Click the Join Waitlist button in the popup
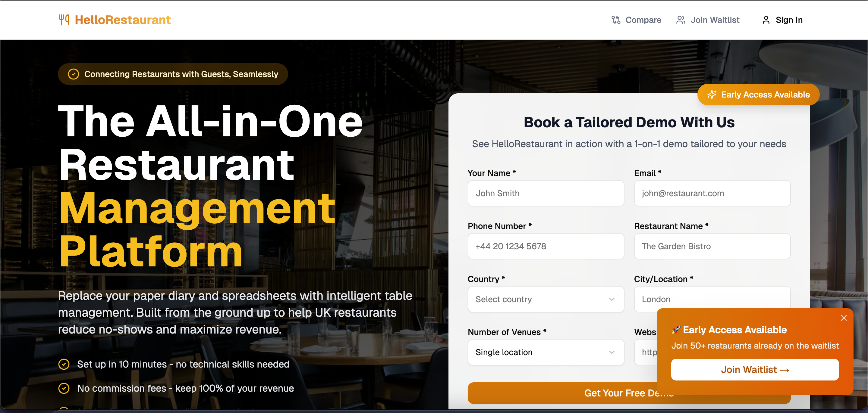 [755, 370]
